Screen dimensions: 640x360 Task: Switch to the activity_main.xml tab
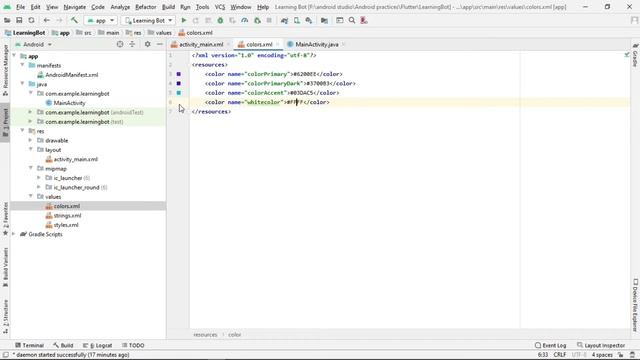(201, 44)
